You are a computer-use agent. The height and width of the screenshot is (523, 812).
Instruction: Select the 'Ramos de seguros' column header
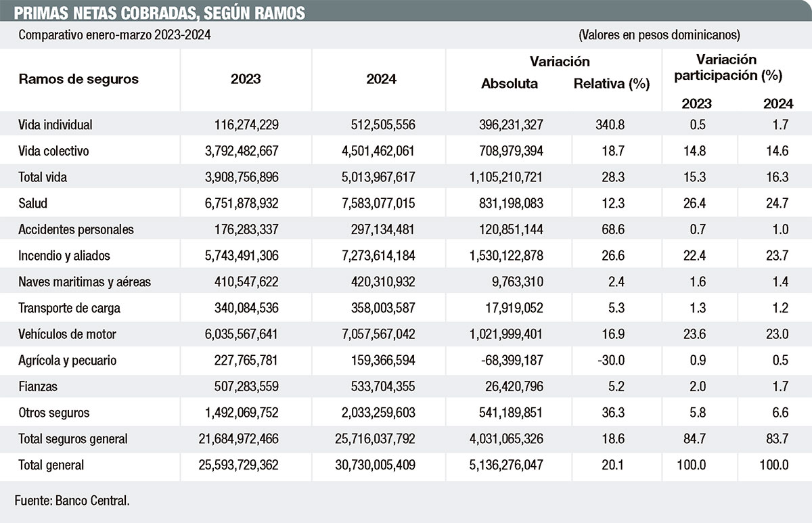tap(78, 79)
